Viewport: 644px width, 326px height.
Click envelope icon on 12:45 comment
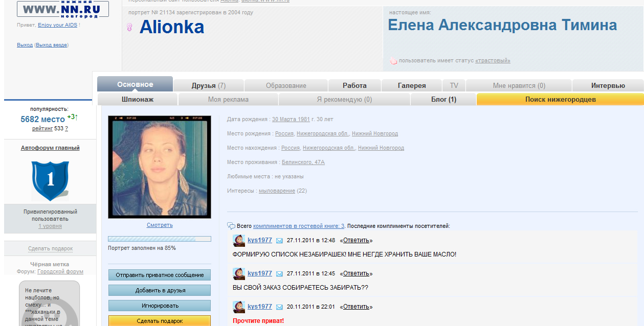click(x=279, y=273)
